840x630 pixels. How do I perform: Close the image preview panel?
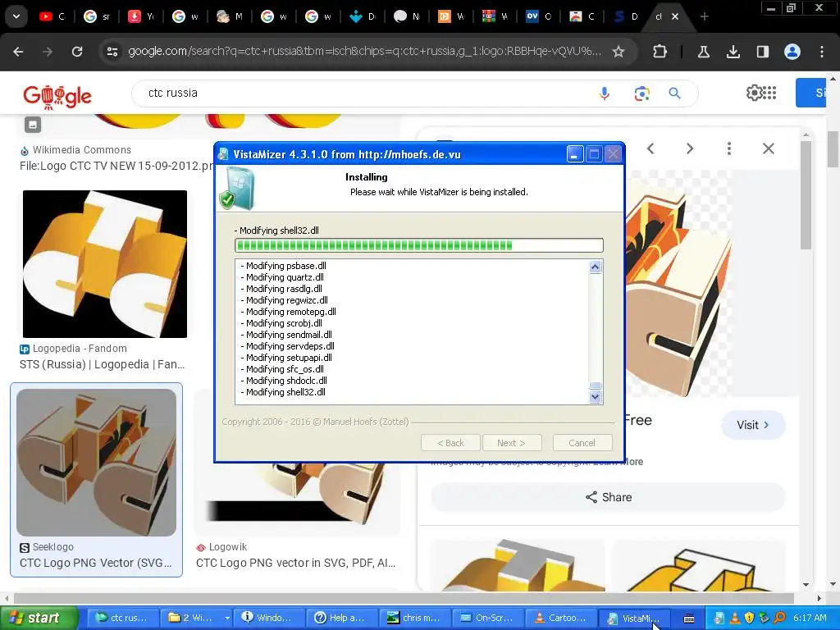point(768,148)
